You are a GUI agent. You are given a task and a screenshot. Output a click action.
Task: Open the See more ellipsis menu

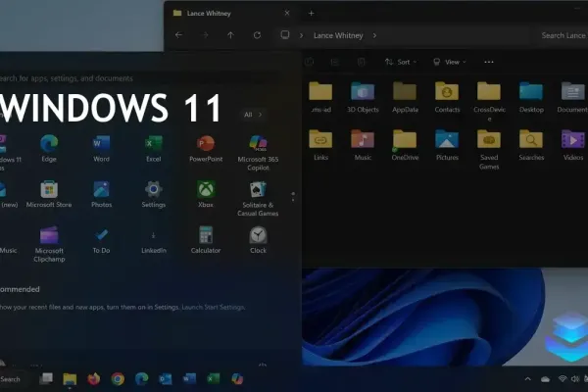[489, 62]
